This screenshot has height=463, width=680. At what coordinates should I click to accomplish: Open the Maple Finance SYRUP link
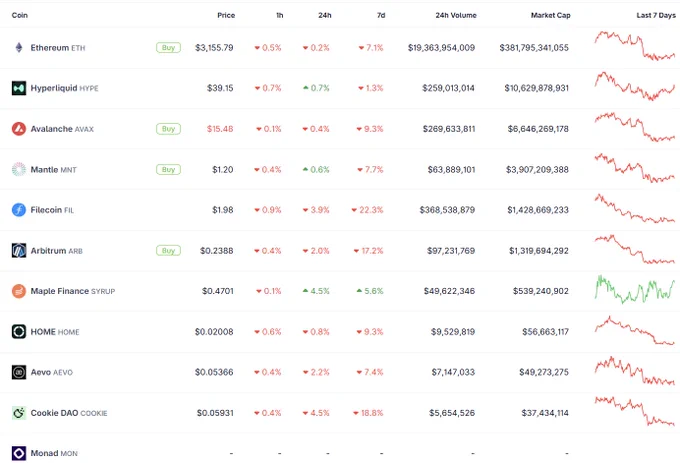[72, 291]
